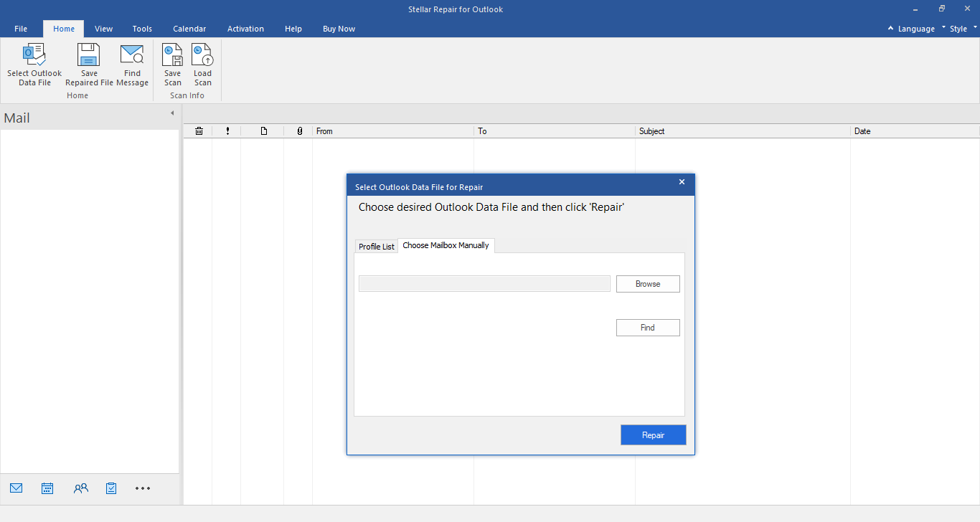
Task: Open the Calendar ribbon tab
Action: 189,29
